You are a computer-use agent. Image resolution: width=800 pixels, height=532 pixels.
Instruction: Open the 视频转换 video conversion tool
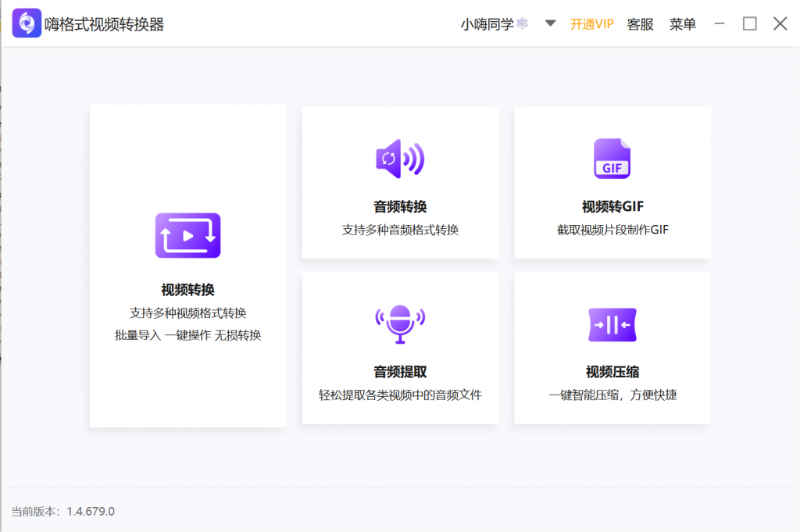point(187,236)
